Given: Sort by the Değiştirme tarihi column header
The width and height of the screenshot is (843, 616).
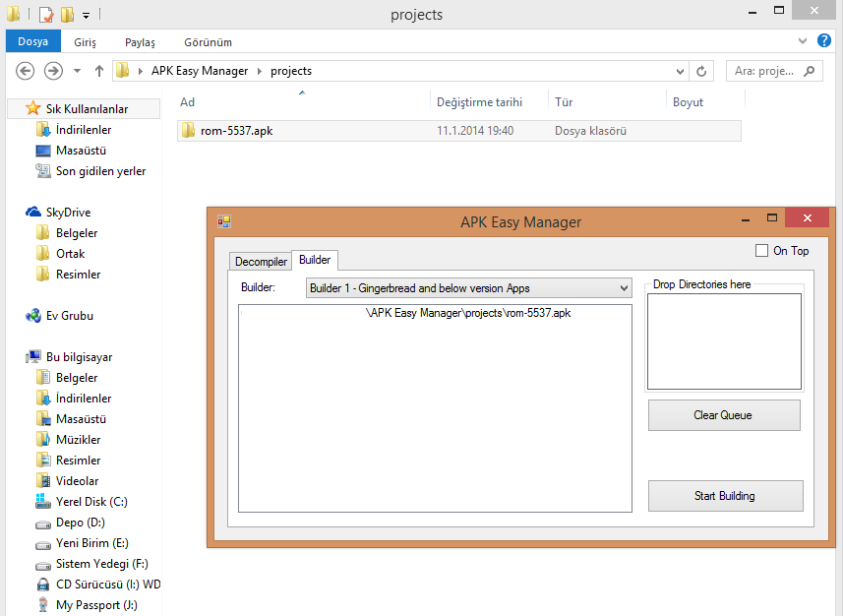Looking at the screenshot, I should tap(478, 102).
